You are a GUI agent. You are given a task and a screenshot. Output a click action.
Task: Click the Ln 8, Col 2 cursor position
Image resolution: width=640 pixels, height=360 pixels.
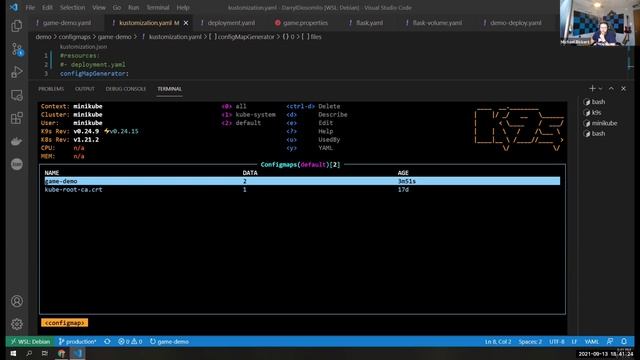[498, 342]
